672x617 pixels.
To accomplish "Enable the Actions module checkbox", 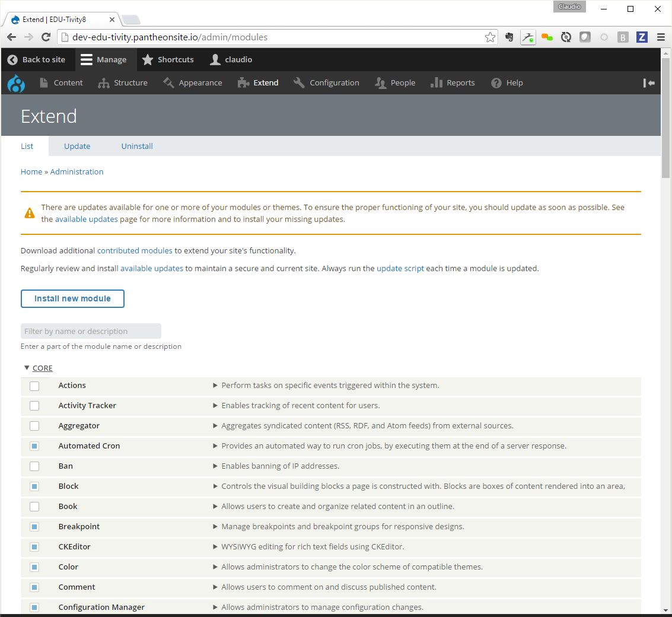I will pyautogui.click(x=34, y=386).
